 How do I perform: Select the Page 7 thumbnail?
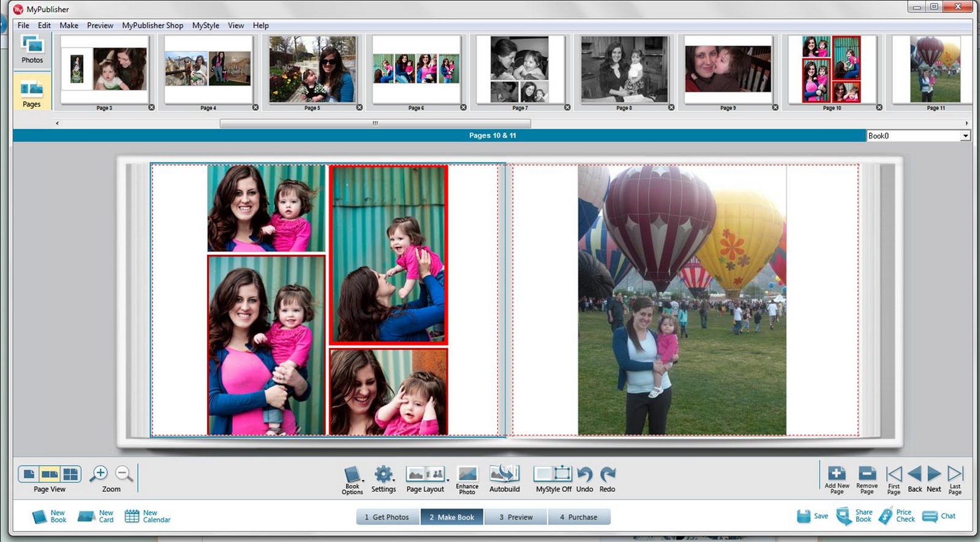(519, 69)
